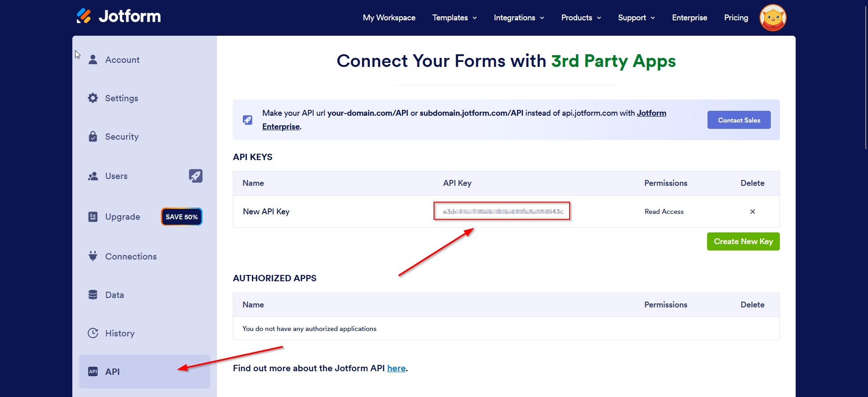868x397 pixels.
Task: Select History in the sidebar
Action: [x=145, y=333]
